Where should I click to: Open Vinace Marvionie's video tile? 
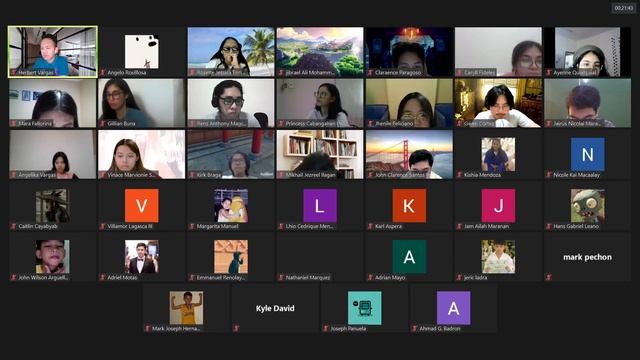pyautogui.click(x=142, y=154)
